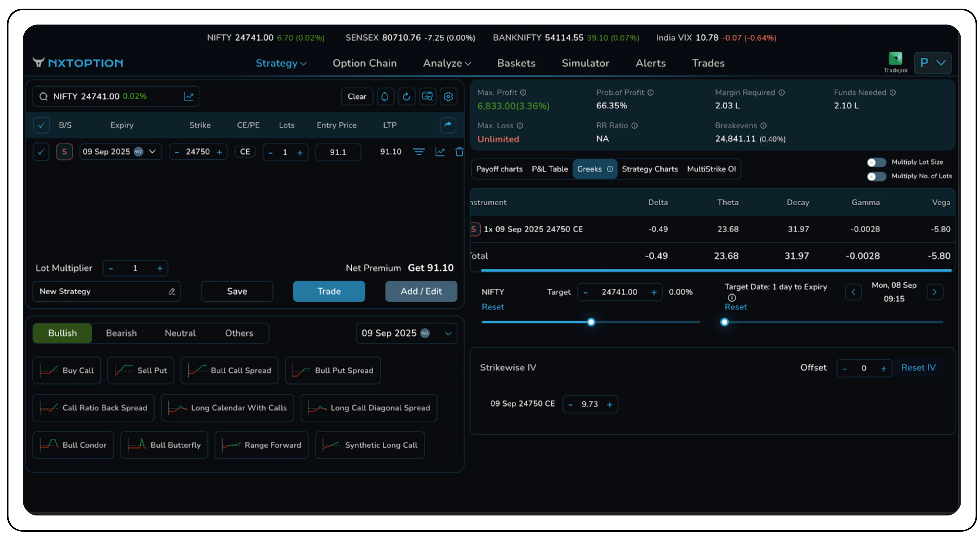This screenshot has height=536, width=980.
Task: Uncheck the 24750 CE leg checkbox
Action: pos(41,152)
